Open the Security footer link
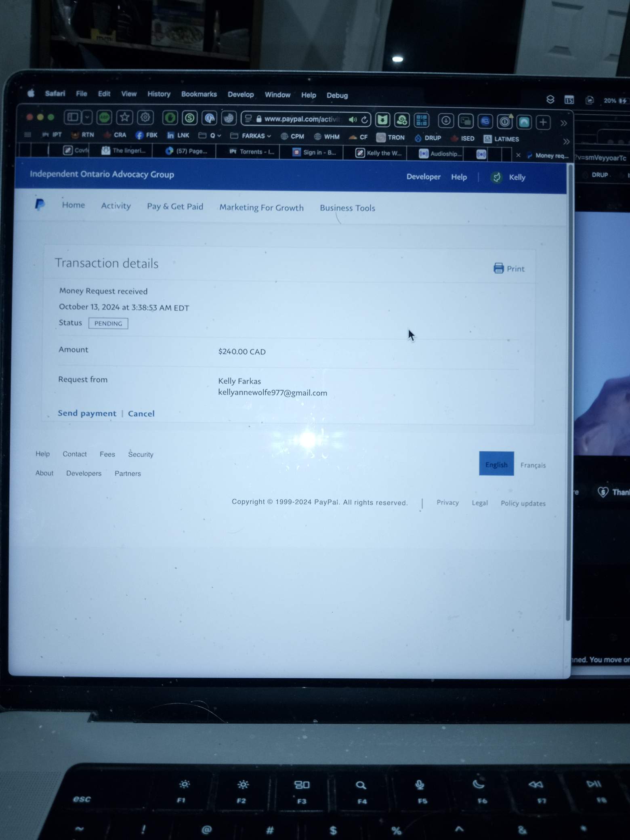 click(141, 454)
